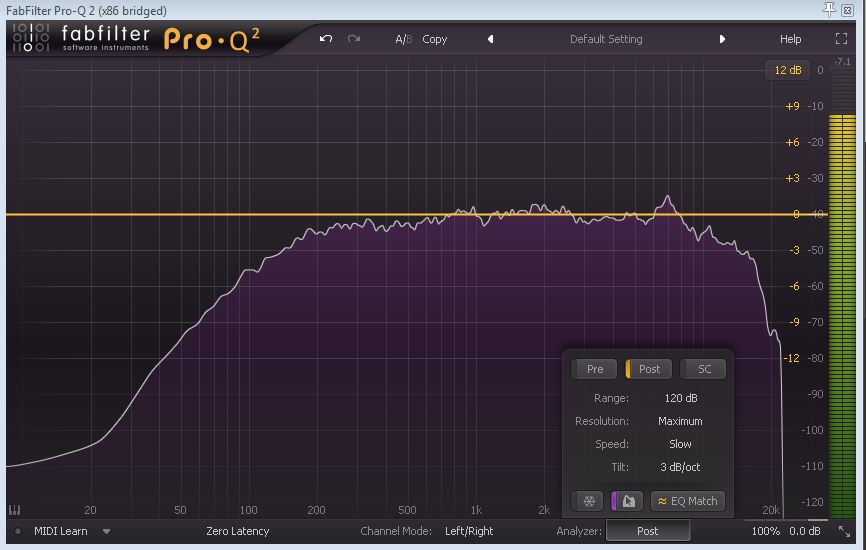Viewport: 866px width, 550px height.
Task: Open the Default Setting preset menu
Action: click(x=606, y=39)
